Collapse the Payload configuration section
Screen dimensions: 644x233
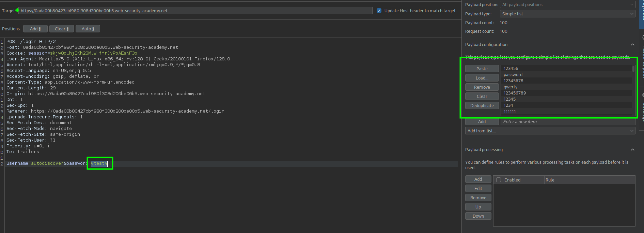[x=632, y=45]
